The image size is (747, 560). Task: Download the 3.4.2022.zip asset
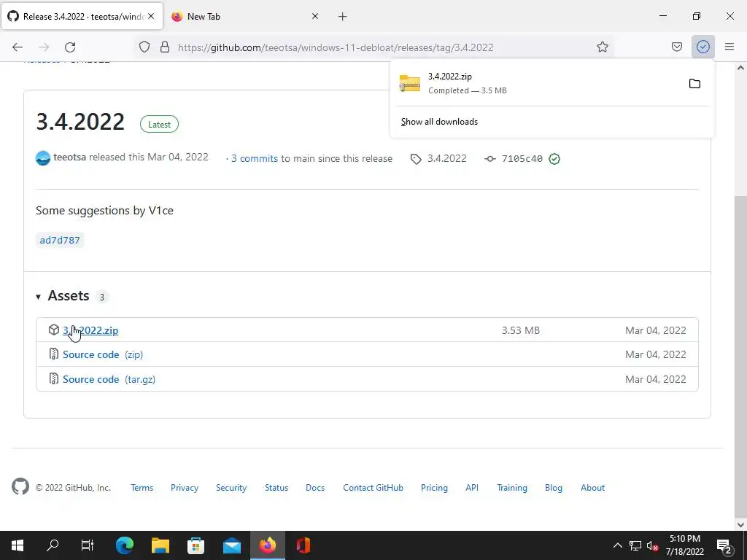coord(90,330)
